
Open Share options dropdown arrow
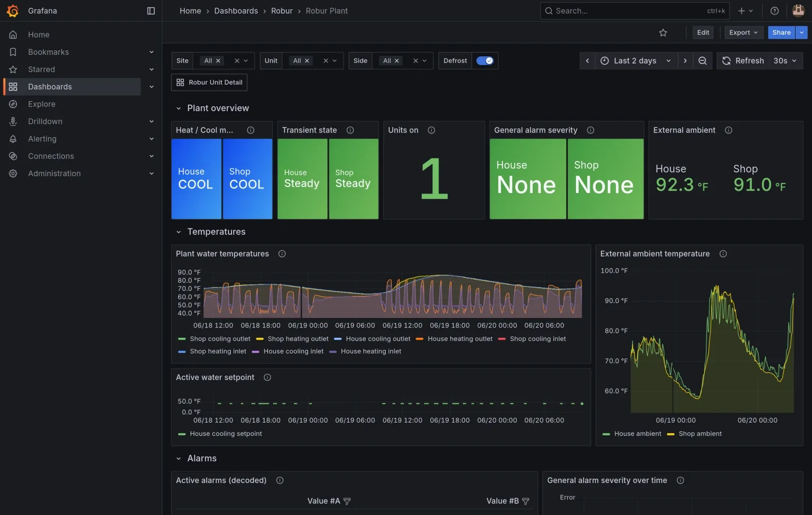(x=801, y=33)
